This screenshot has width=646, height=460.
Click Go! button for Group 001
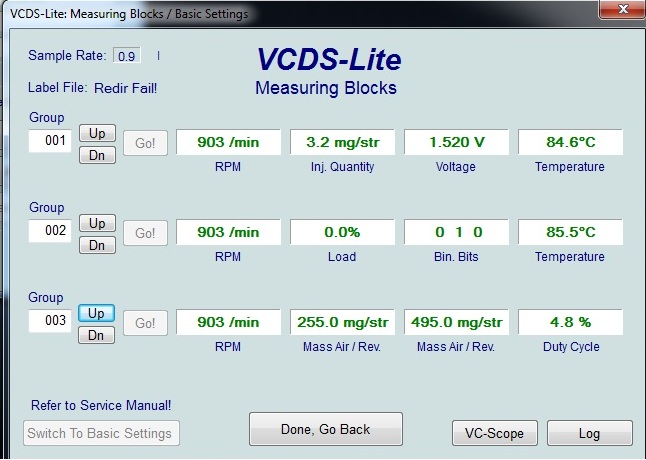click(x=145, y=143)
